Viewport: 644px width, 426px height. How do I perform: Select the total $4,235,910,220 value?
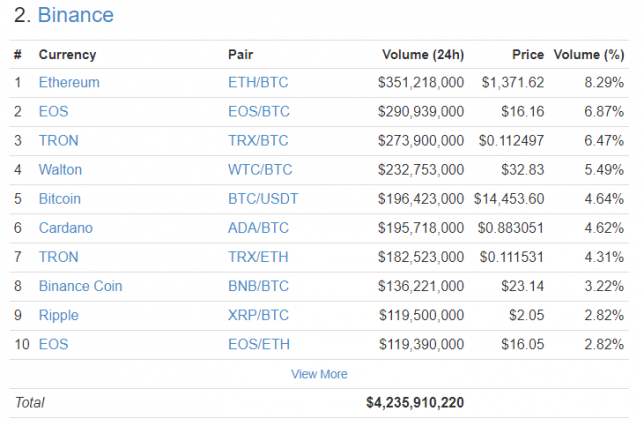tap(415, 403)
